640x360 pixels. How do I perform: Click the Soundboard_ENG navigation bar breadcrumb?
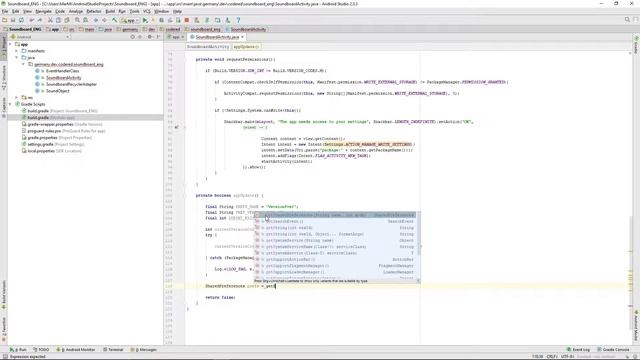click(22, 29)
